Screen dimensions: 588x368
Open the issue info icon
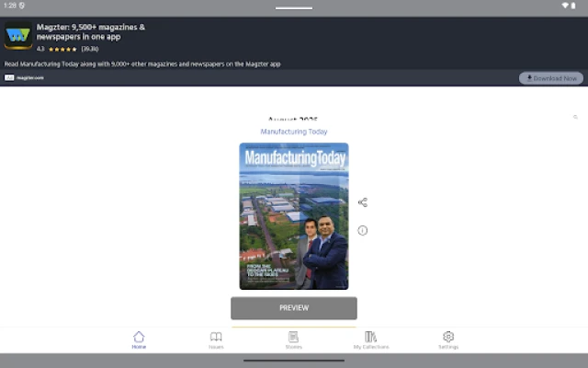(x=363, y=231)
